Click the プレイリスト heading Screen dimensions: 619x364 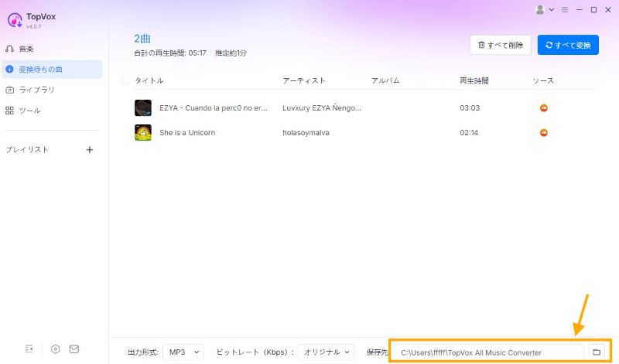pos(27,149)
